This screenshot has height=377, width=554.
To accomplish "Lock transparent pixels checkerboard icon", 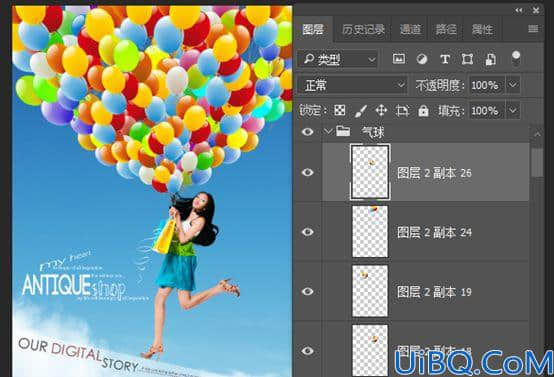I will (x=340, y=111).
